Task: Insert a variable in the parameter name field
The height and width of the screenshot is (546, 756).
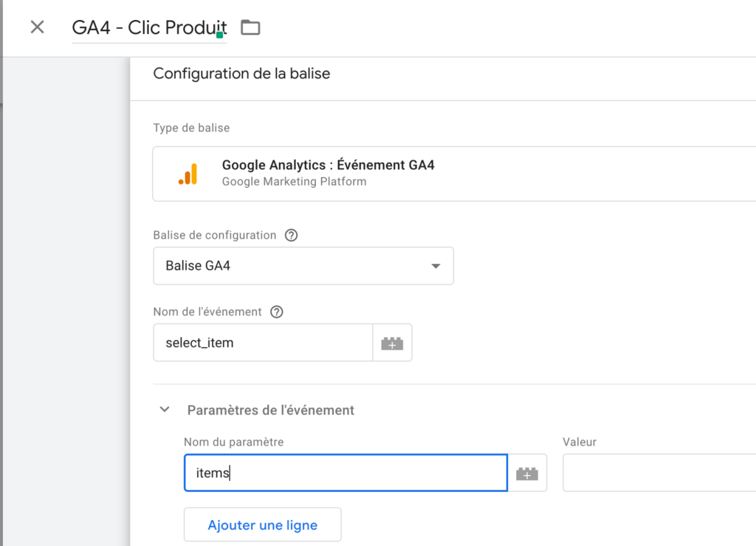Action: tap(527, 473)
